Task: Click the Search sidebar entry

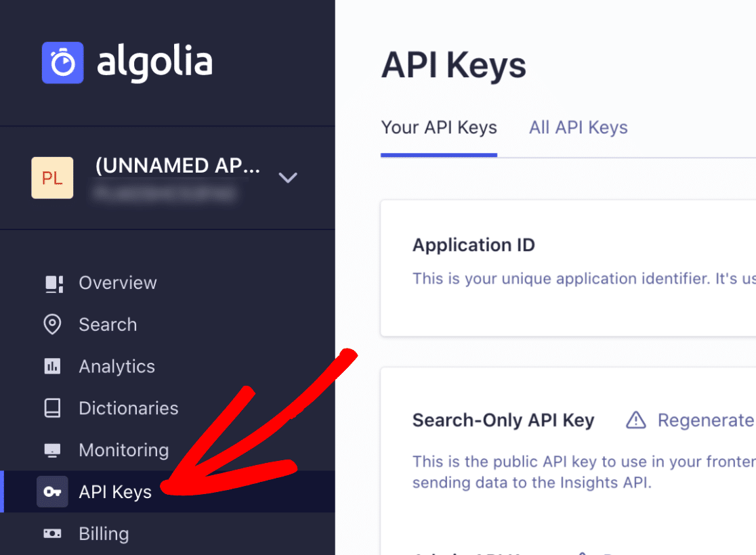Action: (x=108, y=324)
